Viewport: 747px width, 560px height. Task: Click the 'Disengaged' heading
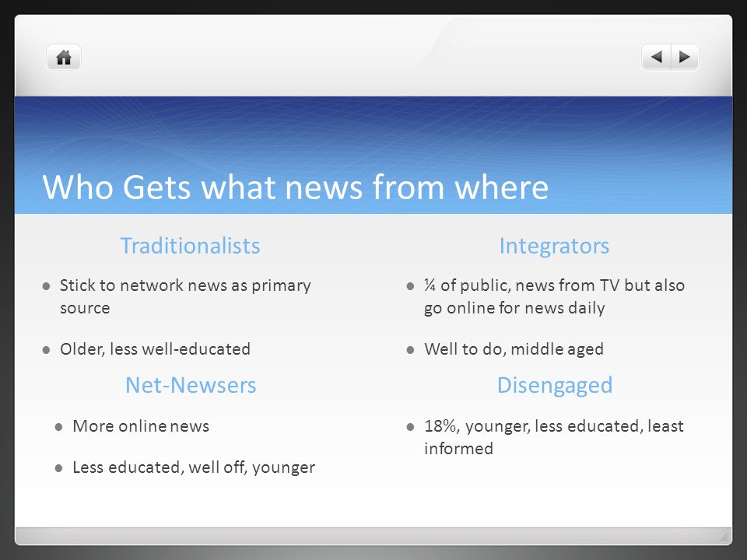[x=555, y=385]
